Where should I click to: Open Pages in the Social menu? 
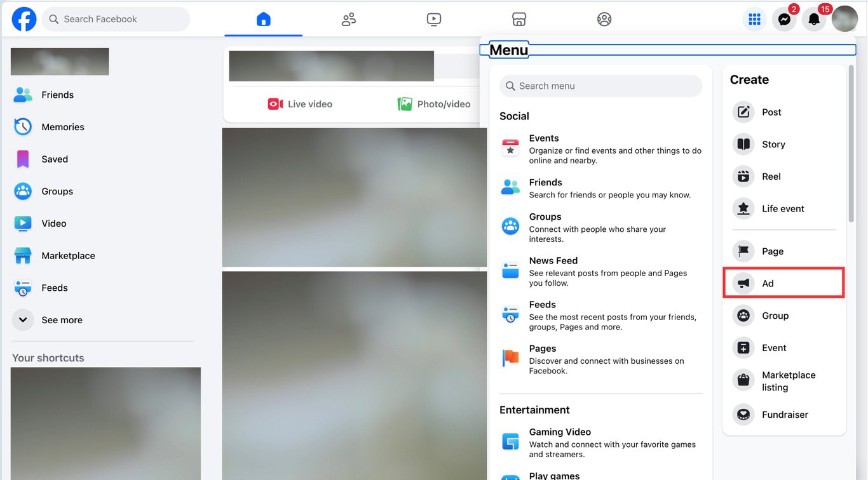click(601, 359)
